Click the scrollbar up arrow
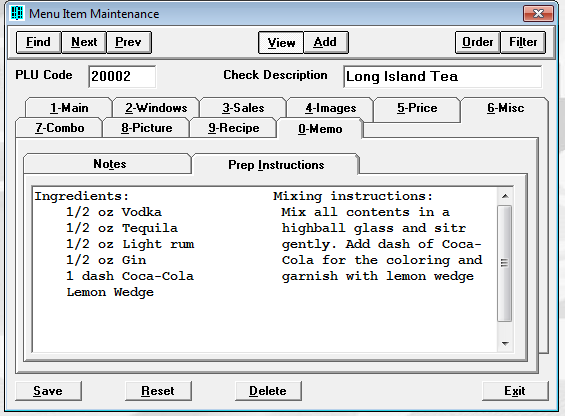565x416 pixels. tap(505, 196)
